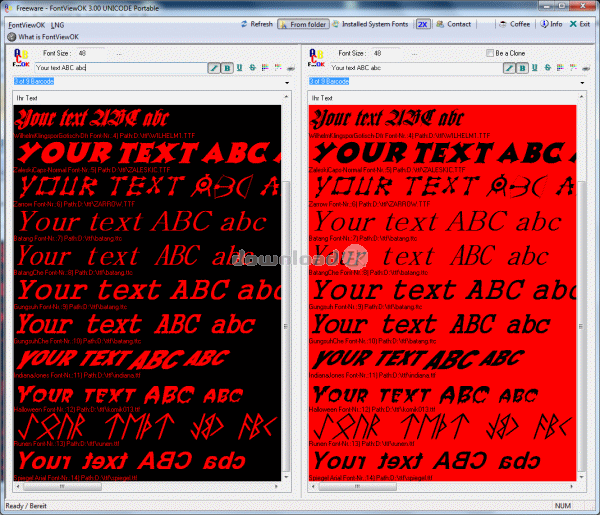This screenshot has width=600, height=515.
Task: Open the LNG language menu
Action: (x=57, y=25)
